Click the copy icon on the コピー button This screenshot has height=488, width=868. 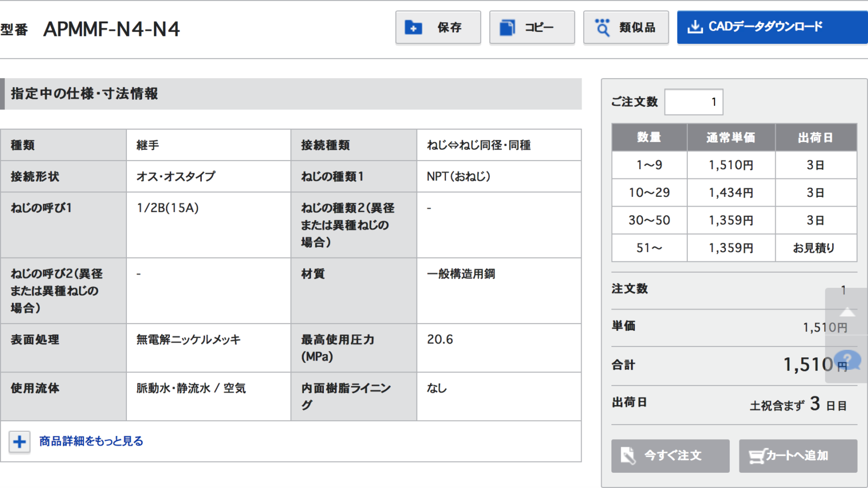[507, 28]
